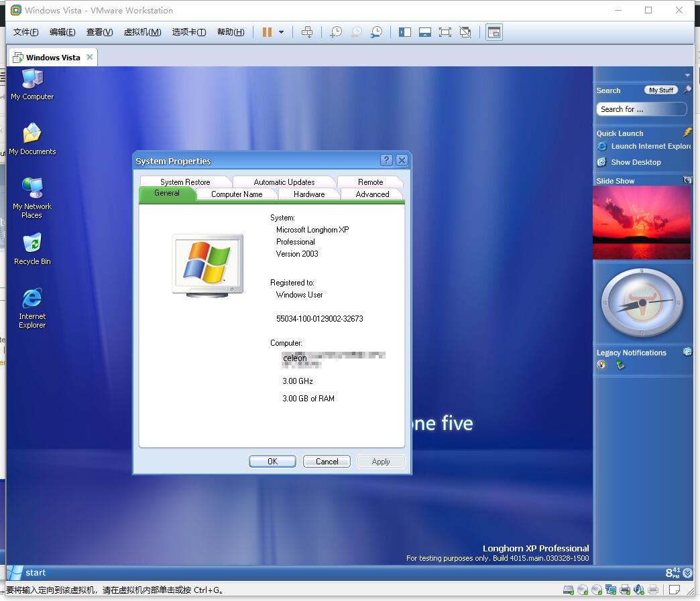Click the console view toolbar icon
700x601 pixels.
494,32
